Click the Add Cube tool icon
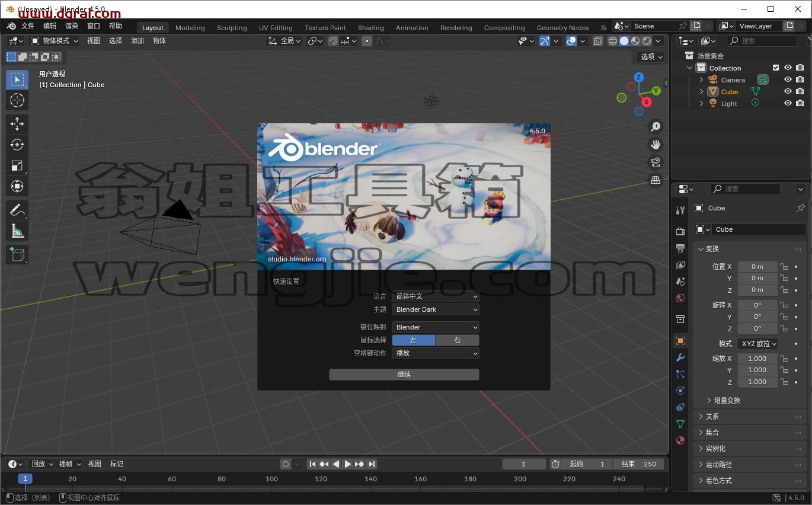Screen dimensions: 812x505 pyautogui.click(x=17, y=254)
